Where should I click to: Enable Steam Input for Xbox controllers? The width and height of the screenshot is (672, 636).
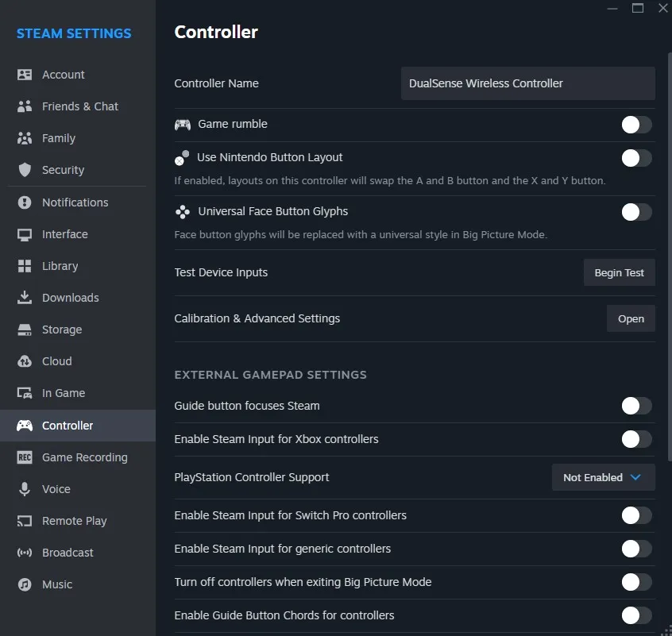636,439
